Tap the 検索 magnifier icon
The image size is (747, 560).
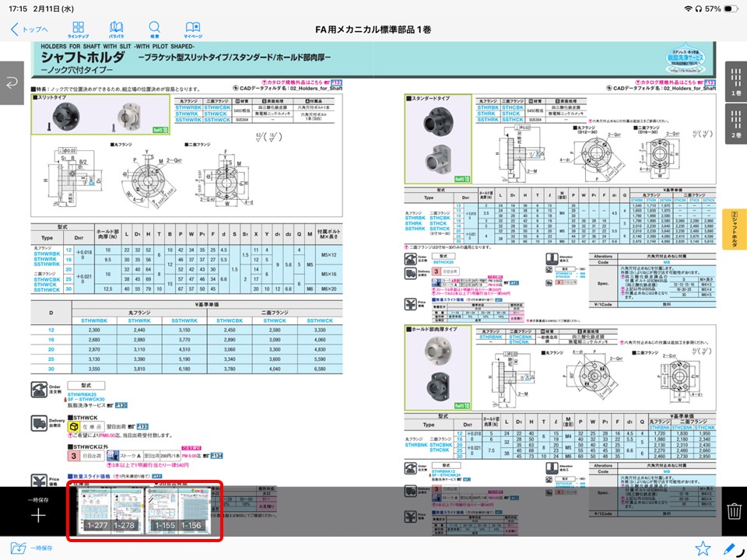click(x=155, y=30)
